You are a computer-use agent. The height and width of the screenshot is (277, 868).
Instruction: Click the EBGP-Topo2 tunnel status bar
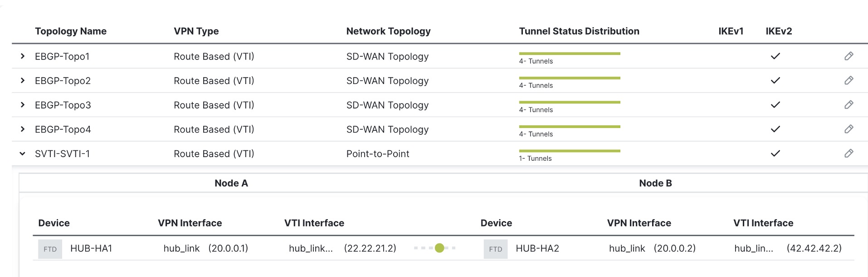[x=569, y=78]
